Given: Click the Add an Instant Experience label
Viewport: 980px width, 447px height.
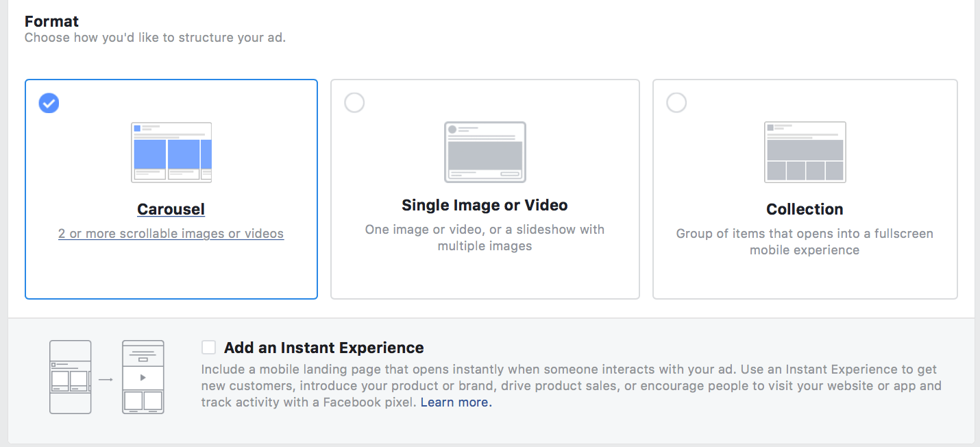Looking at the screenshot, I should (x=324, y=348).
